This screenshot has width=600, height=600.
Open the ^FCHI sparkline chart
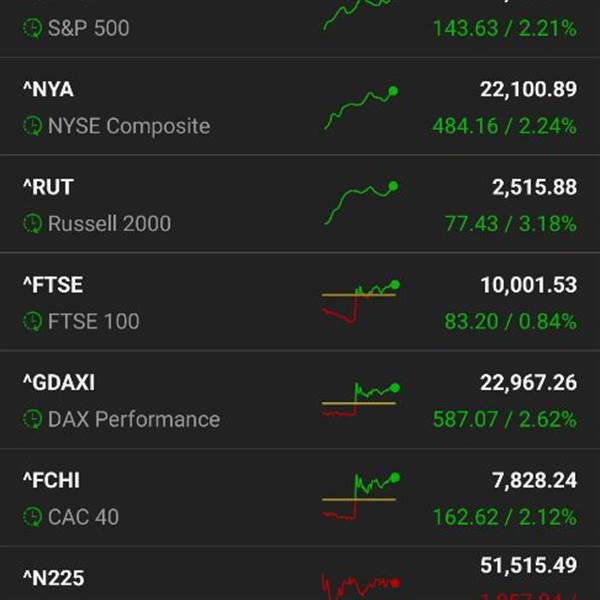click(x=360, y=496)
